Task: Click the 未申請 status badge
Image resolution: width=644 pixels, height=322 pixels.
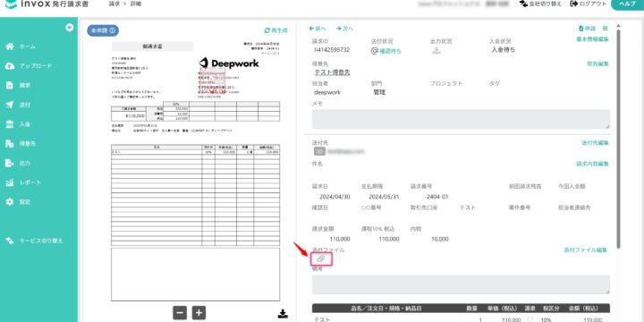Action: point(103,30)
